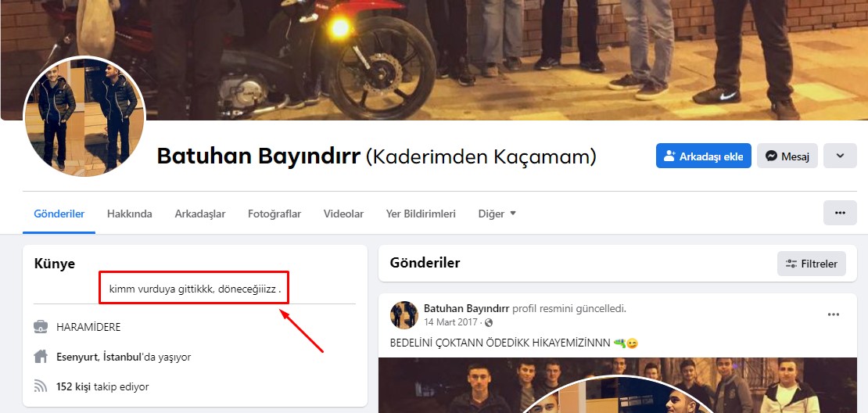868x413 pixels.
Task: Click the large circular profile picture
Action: pos(84,117)
